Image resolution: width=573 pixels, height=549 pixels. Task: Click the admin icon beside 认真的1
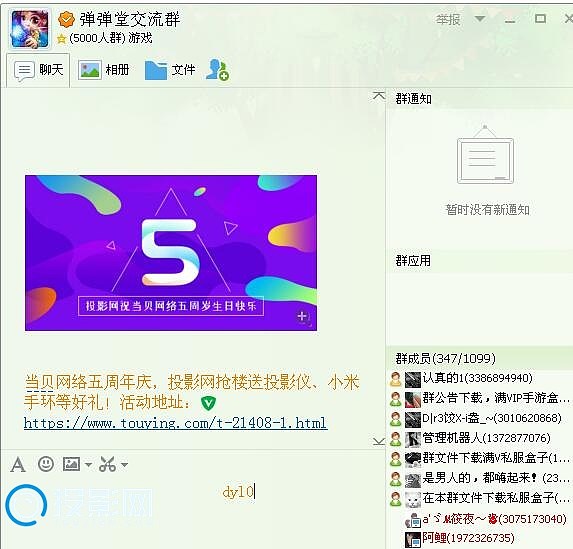tap(395, 379)
